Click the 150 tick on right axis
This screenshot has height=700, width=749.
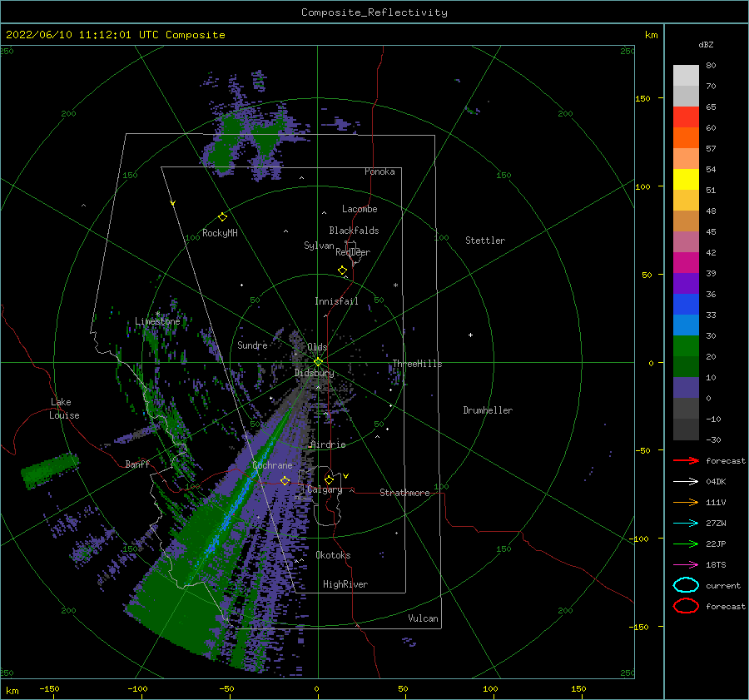pyautogui.click(x=642, y=98)
